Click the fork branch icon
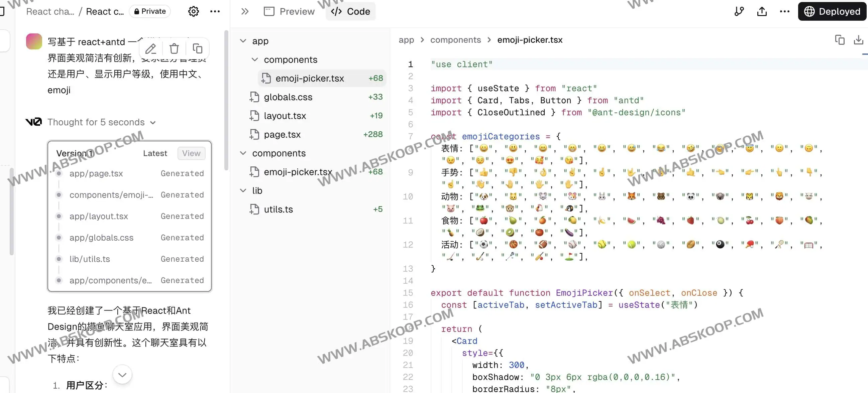 pos(739,11)
